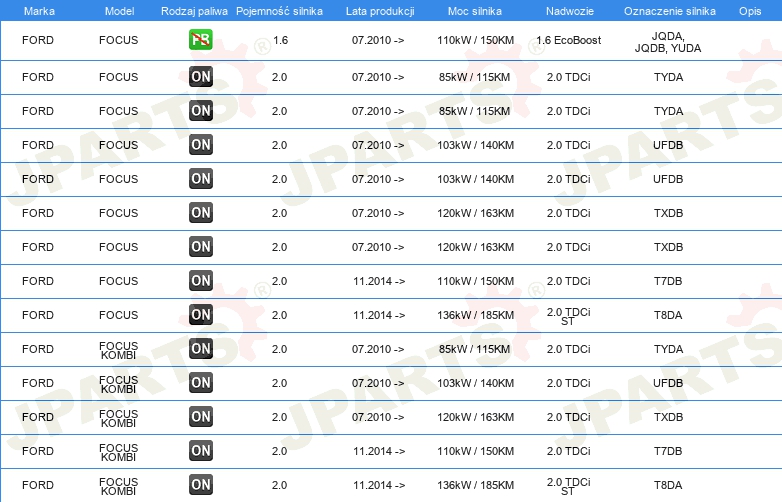Click 136kW / 185KM in FOCUS T8DA row
Viewport: 782px width, 502px height.
tap(475, 315)
